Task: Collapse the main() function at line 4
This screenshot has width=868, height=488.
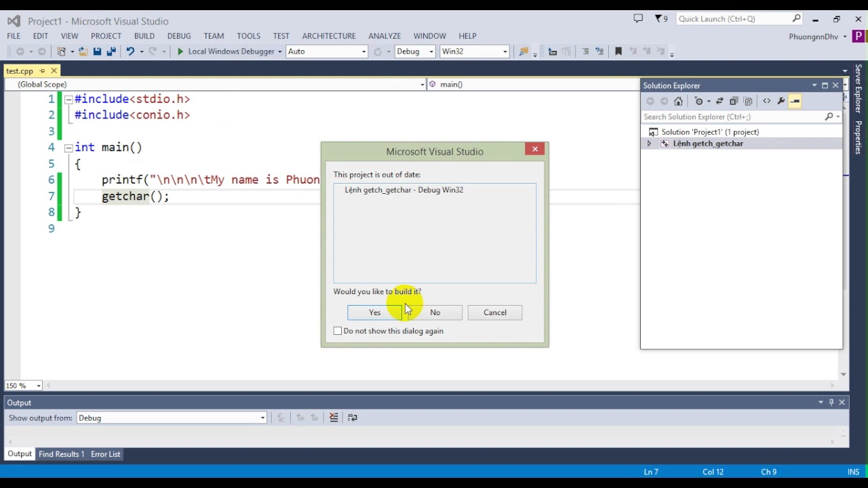Action: click(x=68, y=148)
